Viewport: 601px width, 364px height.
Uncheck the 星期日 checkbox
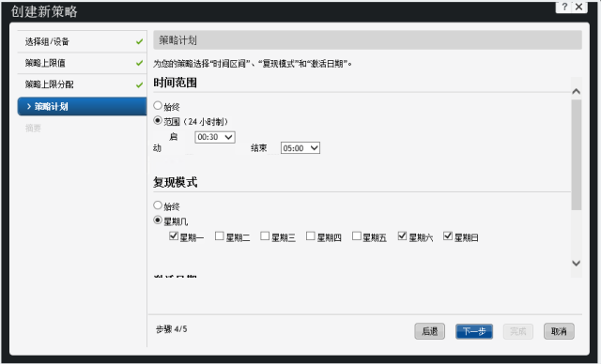(448, 235)
